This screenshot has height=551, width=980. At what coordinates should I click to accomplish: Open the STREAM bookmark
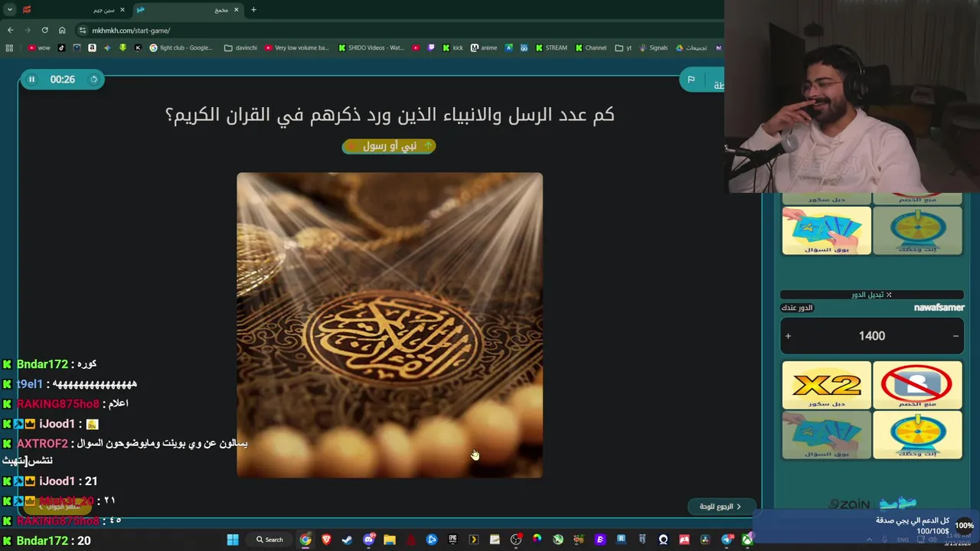point(551,47)
